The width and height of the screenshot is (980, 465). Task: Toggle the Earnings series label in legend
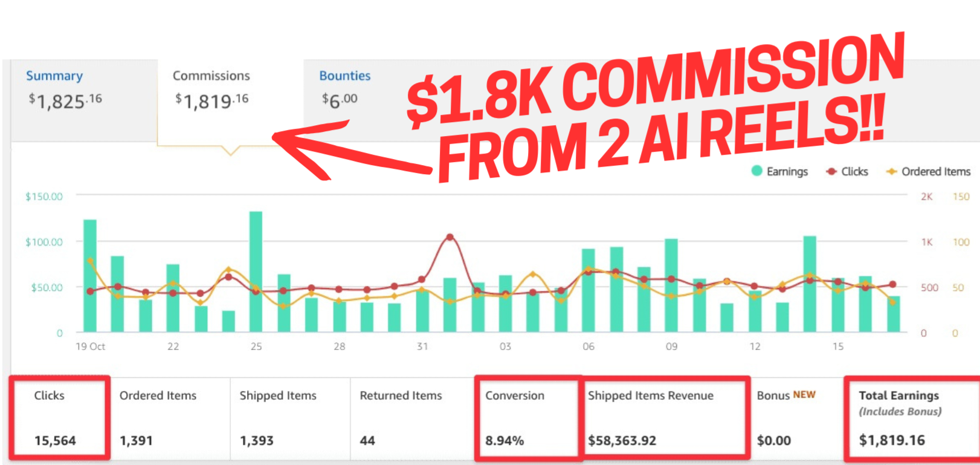click(x=787, y=172)
